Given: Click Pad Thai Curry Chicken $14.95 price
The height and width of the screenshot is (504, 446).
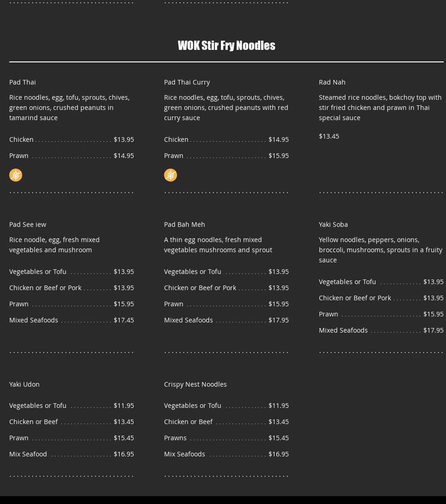Looking at the screenshot, I should (278, 140).
